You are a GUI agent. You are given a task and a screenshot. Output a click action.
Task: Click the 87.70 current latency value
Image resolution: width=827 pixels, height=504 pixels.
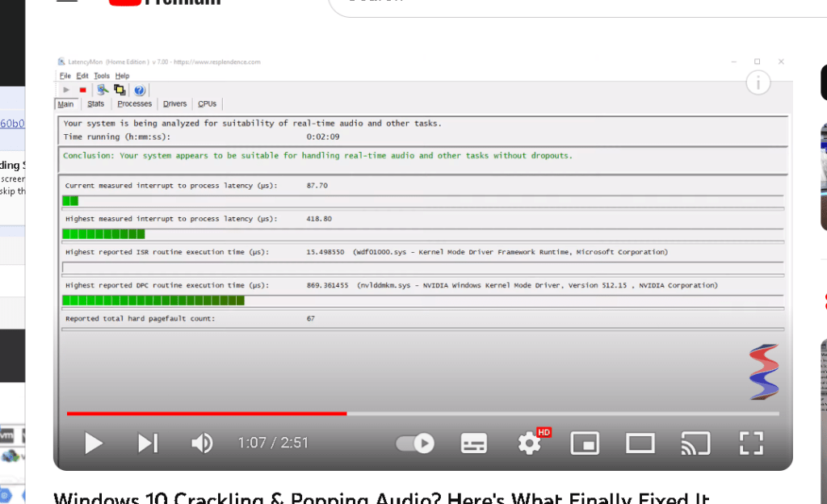tap(317, 186)
